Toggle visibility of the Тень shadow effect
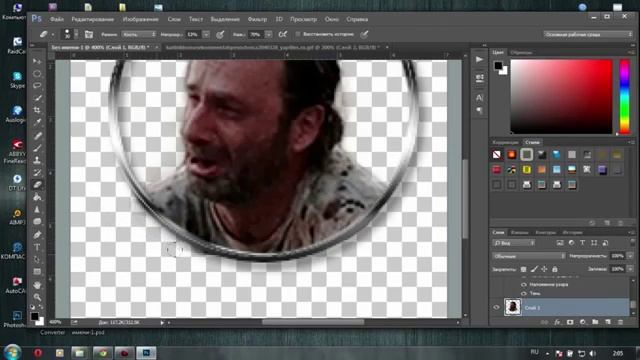The width and height of the screenshot is (640, 360). (x=524, y=293)
